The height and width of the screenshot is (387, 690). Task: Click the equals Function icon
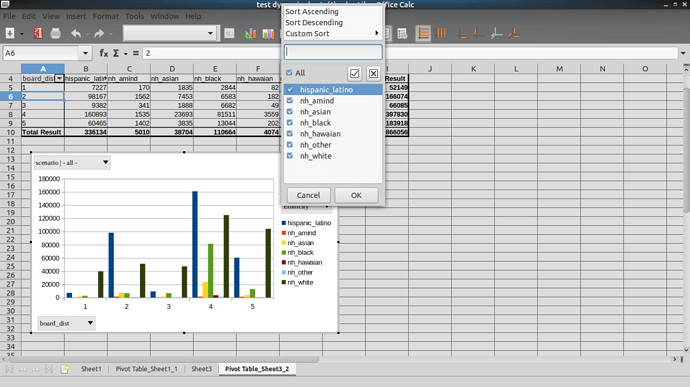click(136, 53)
